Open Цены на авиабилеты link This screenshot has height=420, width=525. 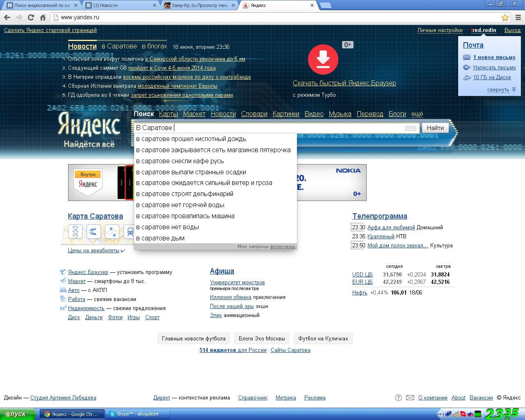tap(94, 251)
